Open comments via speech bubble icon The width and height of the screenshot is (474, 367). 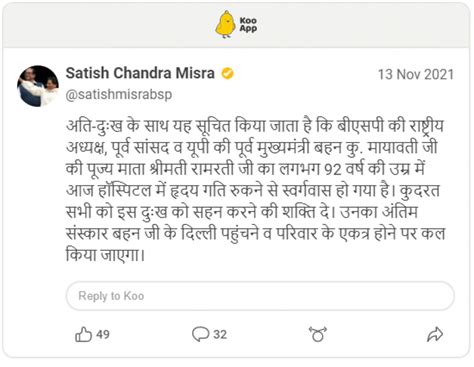201,334
